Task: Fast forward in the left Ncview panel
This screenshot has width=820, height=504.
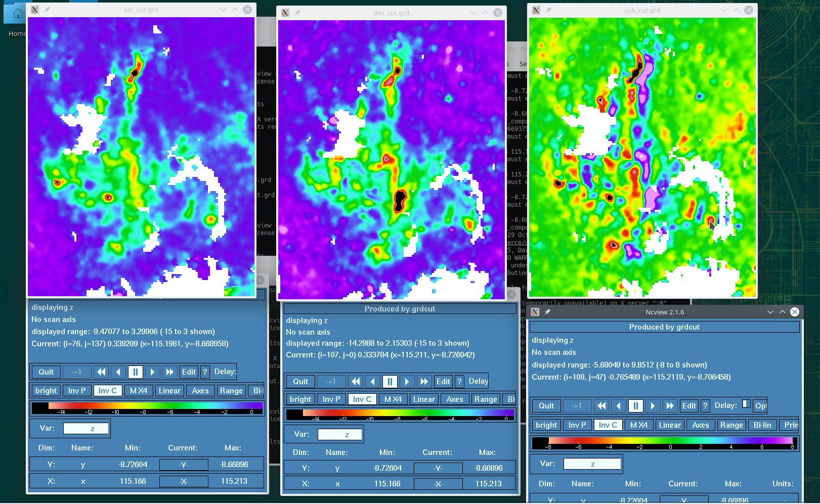Action: pos(170,372)
